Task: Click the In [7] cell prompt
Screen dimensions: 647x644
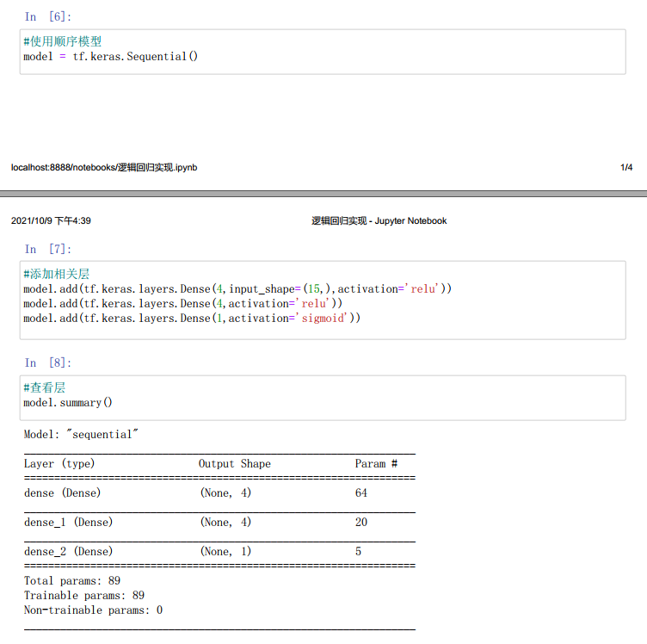Action: click(x=47, y=250)
